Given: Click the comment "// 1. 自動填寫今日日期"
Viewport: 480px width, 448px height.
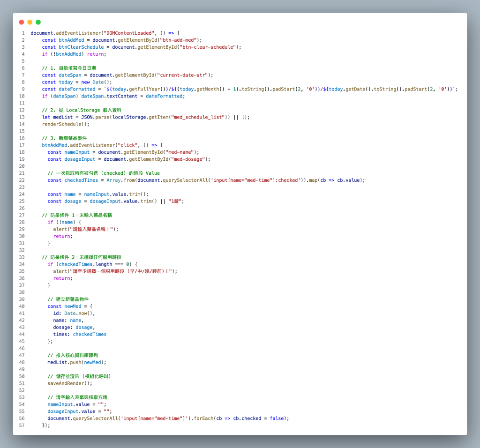Looking at the screenshot, I should (x=69, y=68).
